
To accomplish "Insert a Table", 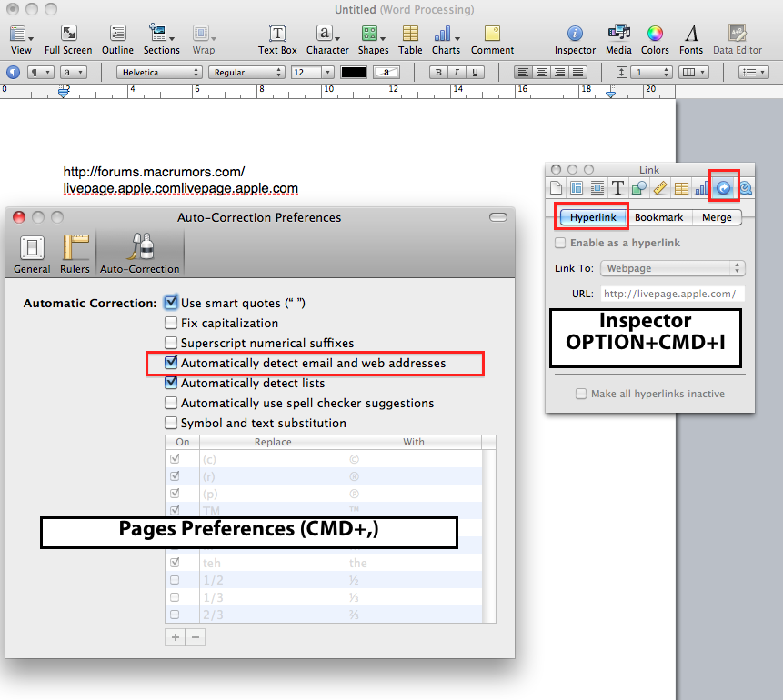I will (410, 39).
